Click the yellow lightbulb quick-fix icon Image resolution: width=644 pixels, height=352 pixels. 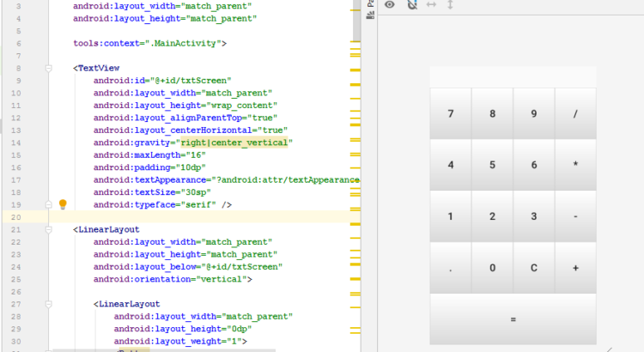pos(63,205)
